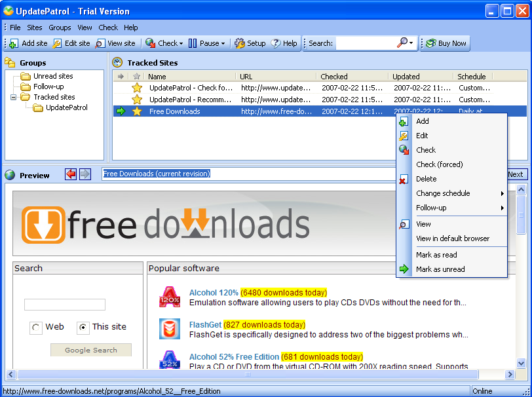Click the Preview globe icon

[x=10, y=175]
